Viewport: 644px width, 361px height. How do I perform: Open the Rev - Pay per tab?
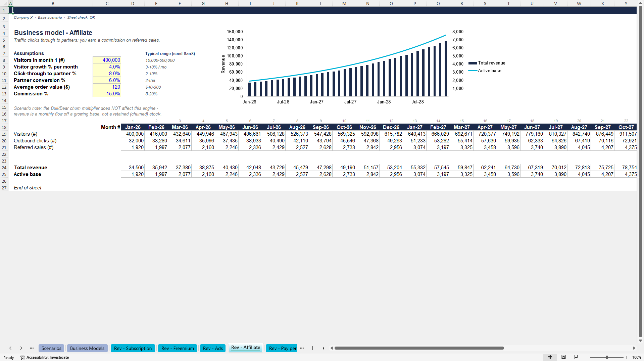tap(281, 348)
